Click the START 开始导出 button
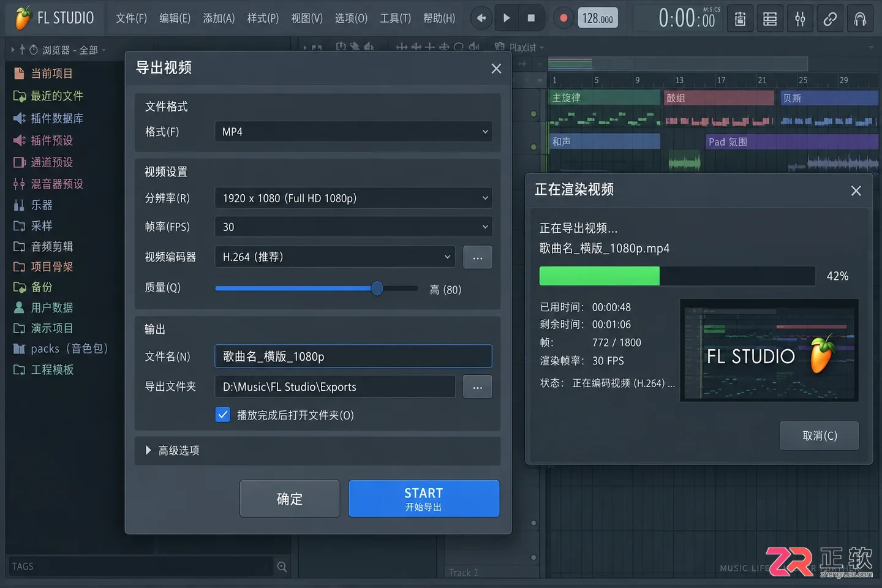Image resolution: width=882 pixels, height=588 pixels. [424, 499]
